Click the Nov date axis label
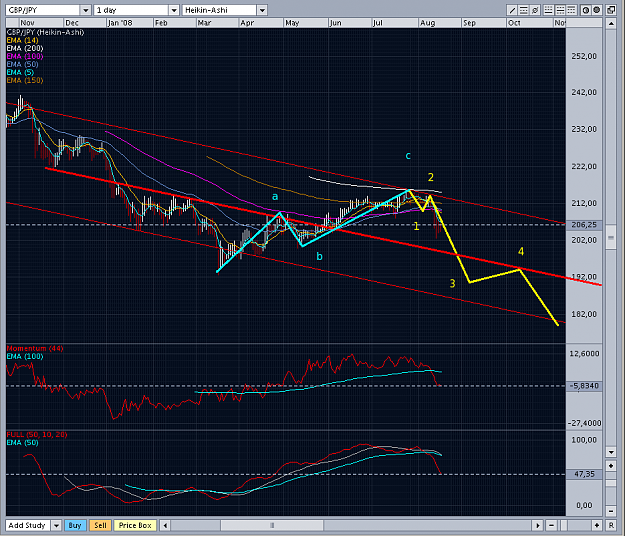Screen dimensions: 625x536 (x=28, y=23)
